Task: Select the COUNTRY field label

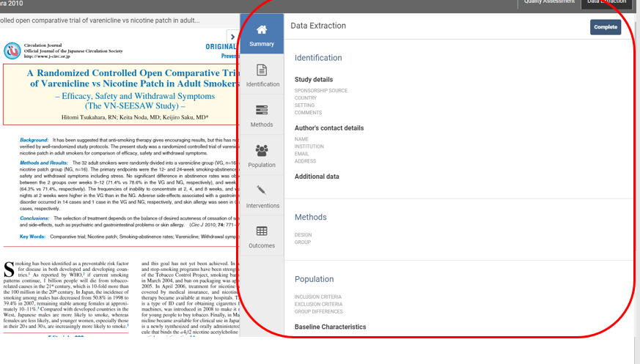Action: coord(305,98)
